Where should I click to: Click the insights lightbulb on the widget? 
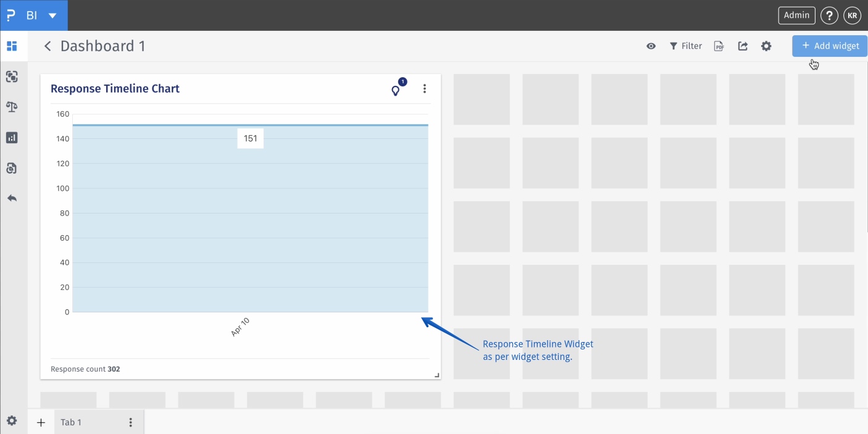[396, 91]
